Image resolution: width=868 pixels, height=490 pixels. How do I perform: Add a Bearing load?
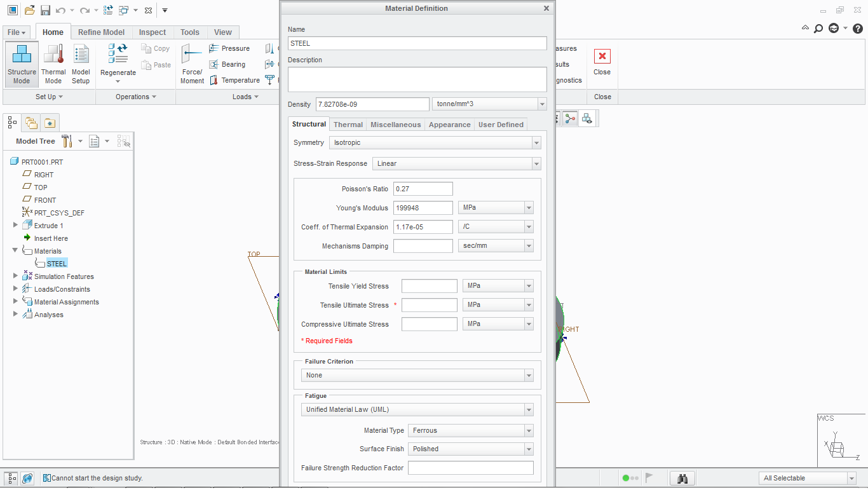tap(227, 64)
